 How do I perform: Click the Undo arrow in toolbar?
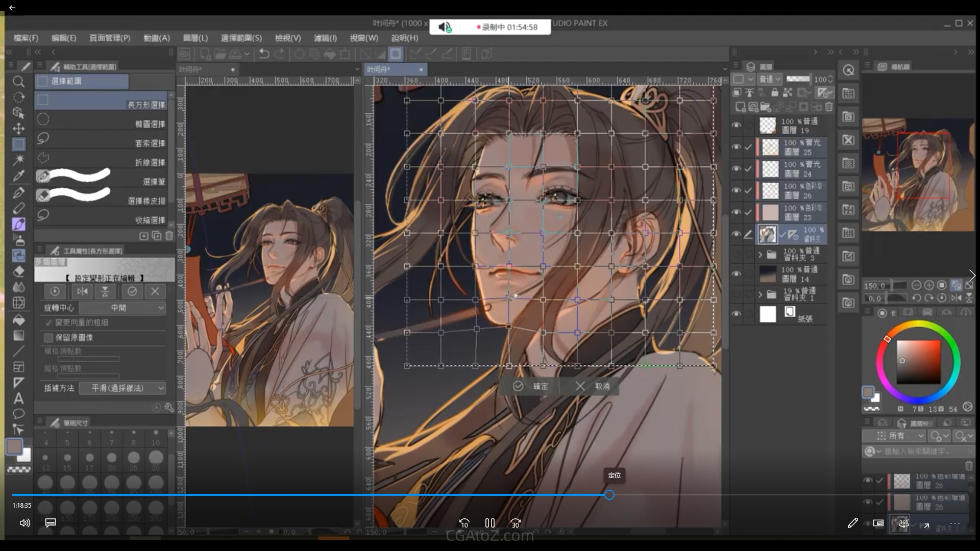tap(264, 54)
